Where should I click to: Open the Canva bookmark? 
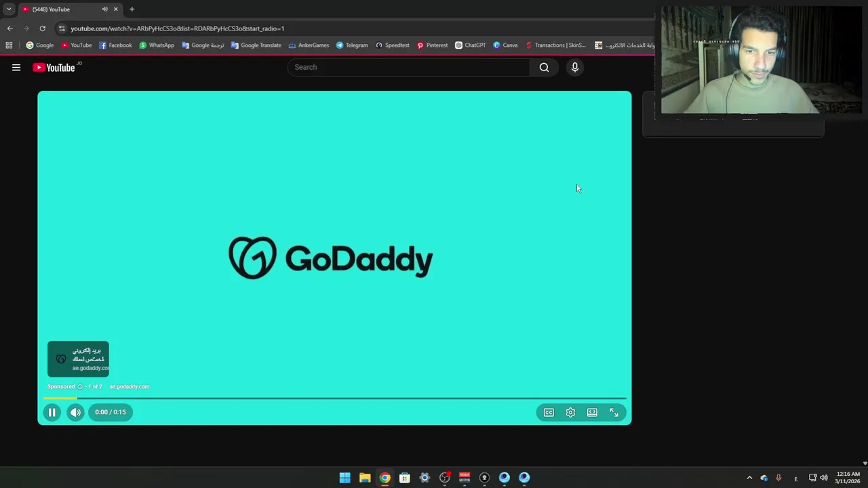tap(505, 45)
